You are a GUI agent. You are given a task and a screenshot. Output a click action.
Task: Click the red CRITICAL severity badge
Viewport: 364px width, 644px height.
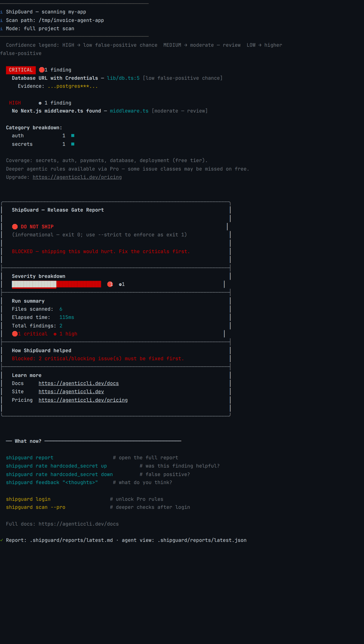21,70
